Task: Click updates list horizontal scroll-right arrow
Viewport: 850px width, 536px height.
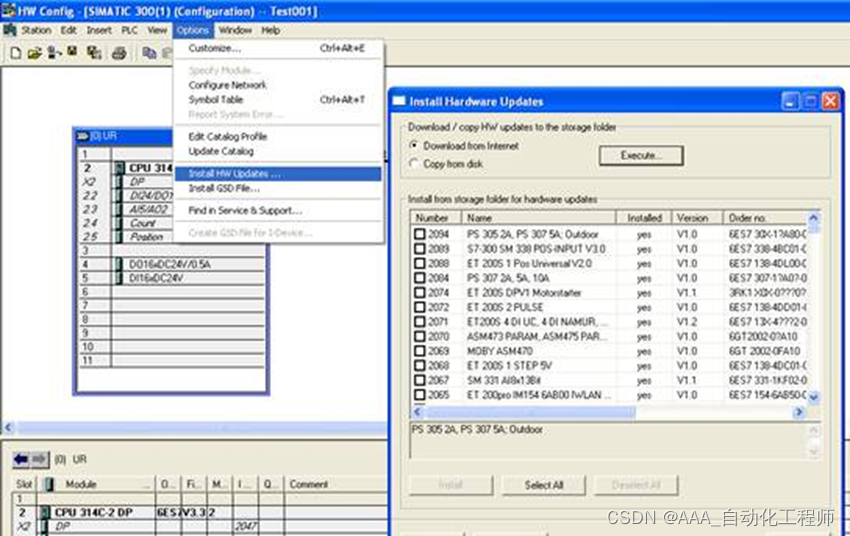Action: (x=799, y=412)
